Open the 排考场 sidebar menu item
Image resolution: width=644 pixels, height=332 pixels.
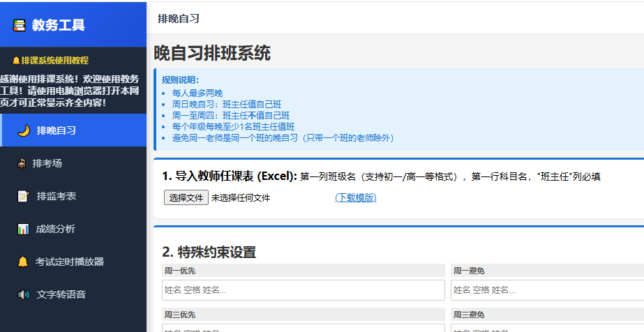click(73, 163)
